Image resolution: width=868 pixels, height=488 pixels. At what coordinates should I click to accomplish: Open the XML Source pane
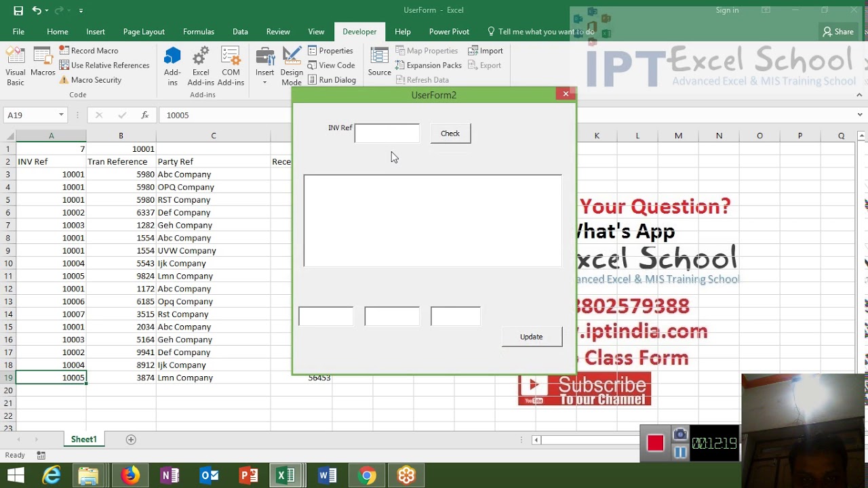click(380, 62)
